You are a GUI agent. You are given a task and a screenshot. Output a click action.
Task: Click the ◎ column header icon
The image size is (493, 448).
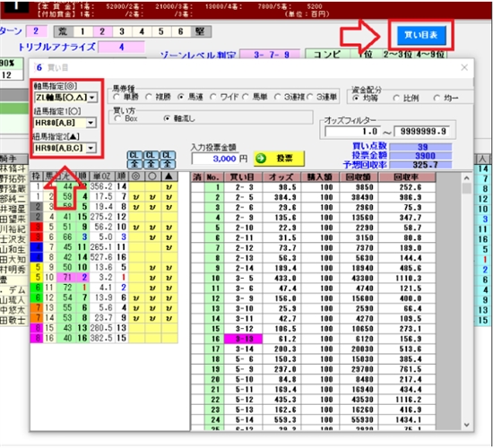[136, 177]
